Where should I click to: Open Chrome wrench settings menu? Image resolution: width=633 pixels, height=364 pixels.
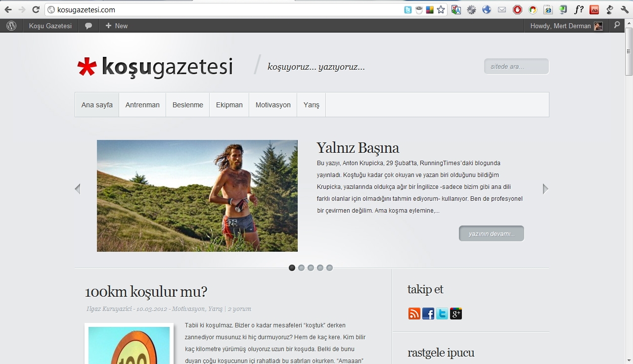click(x=624, y=9)
